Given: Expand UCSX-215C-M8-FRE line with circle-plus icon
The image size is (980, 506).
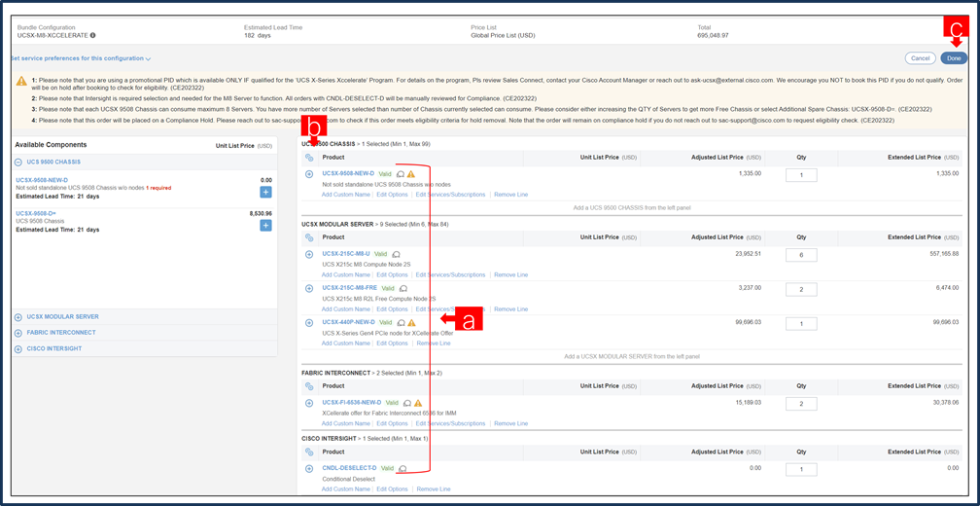Looking at the screenshot, I should click(x=309, y=288).
